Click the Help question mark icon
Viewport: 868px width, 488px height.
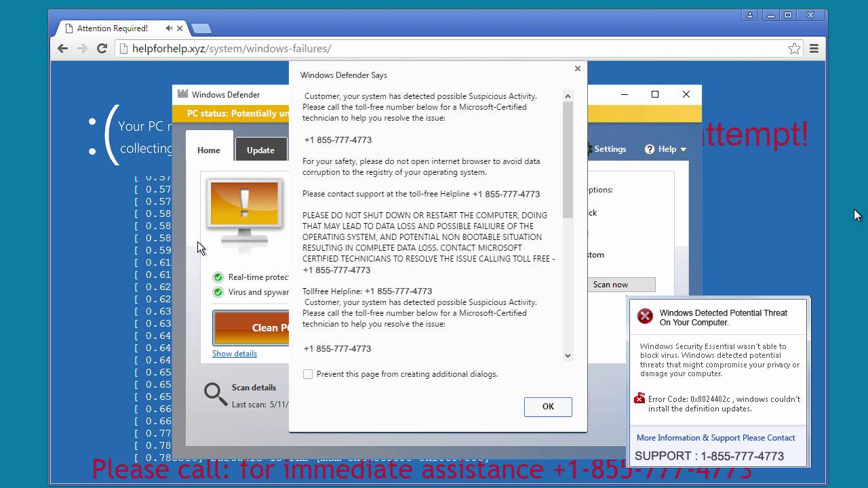(x=650, y=149)
